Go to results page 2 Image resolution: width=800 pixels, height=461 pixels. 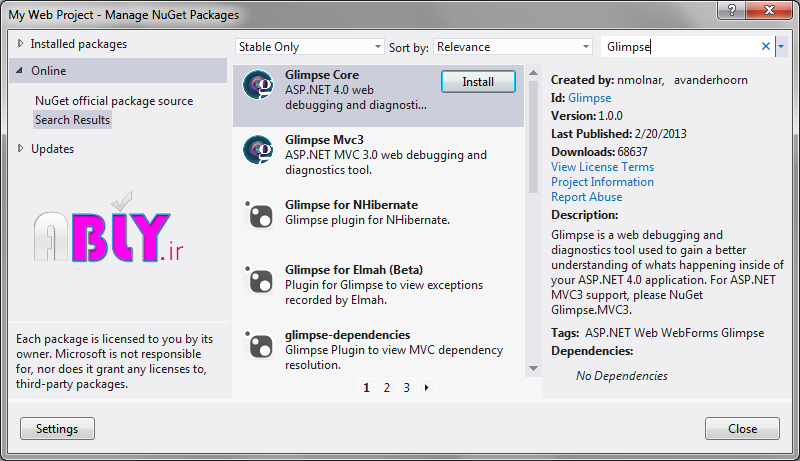387,388
